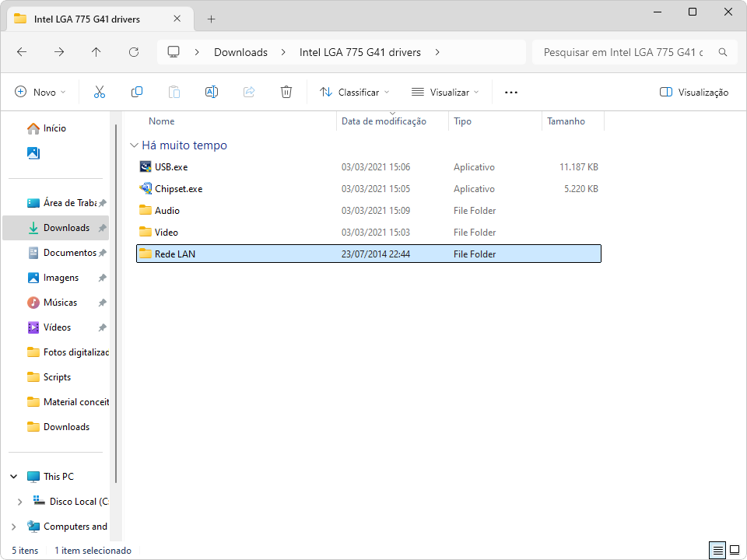This screenshot has height=560, width=747.
Task: Click the Audio folder icon
Action: [146, 210]
